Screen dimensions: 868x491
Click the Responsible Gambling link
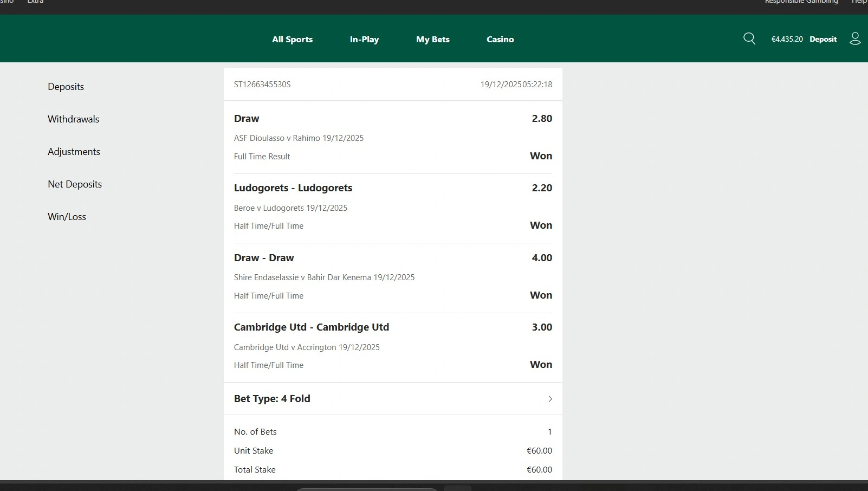click(x=801, y=2)
